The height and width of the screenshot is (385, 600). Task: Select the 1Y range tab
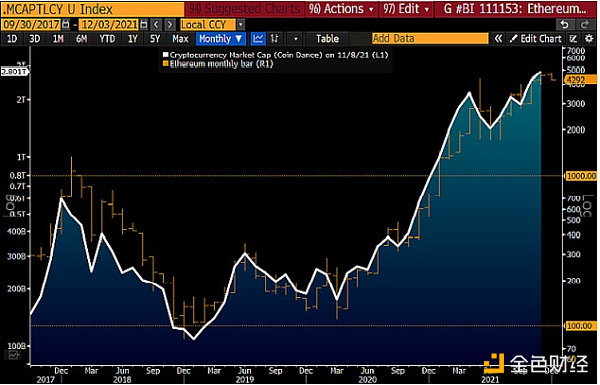pos(133,39)
